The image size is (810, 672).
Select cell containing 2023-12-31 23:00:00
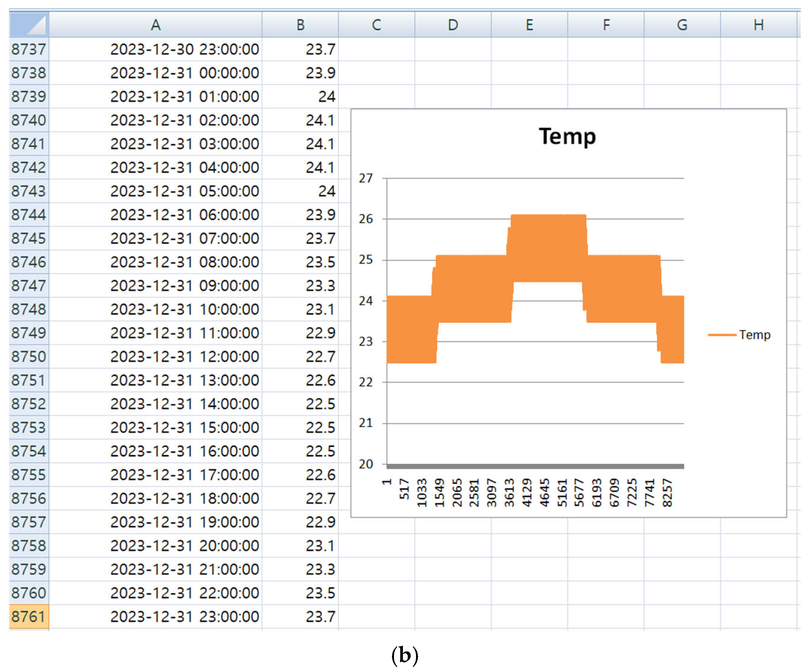click(184, 616)
